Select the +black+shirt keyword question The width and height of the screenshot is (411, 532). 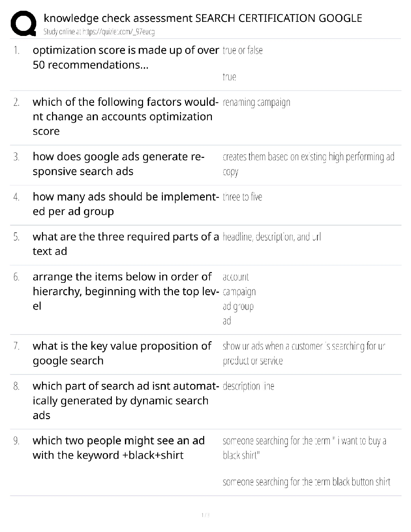tap(119, 448)
